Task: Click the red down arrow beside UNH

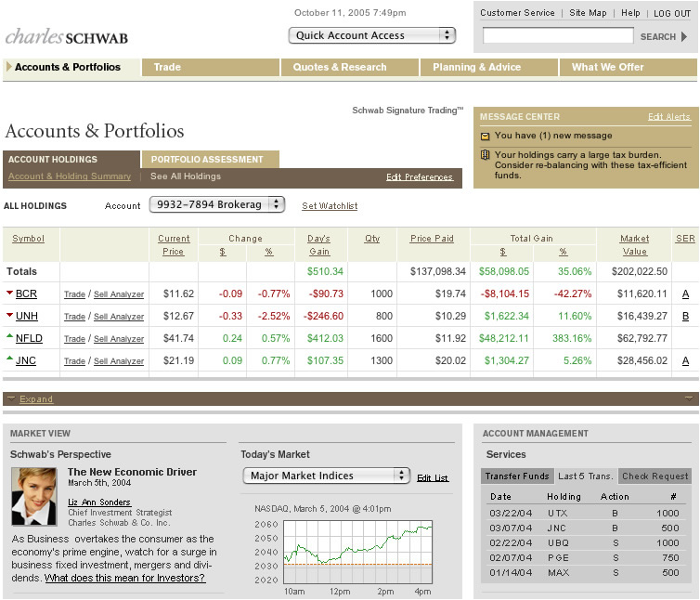Action: coord(9,315)
